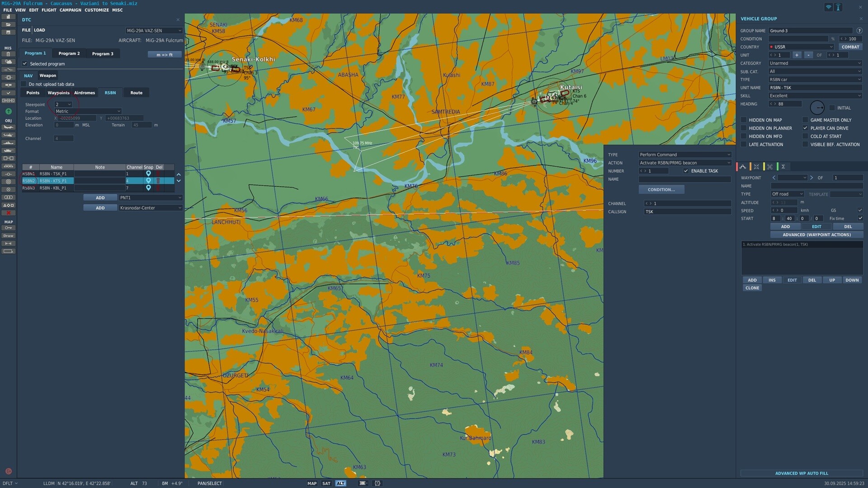Expand the Steerpoint dropdown

coord(63,104)
